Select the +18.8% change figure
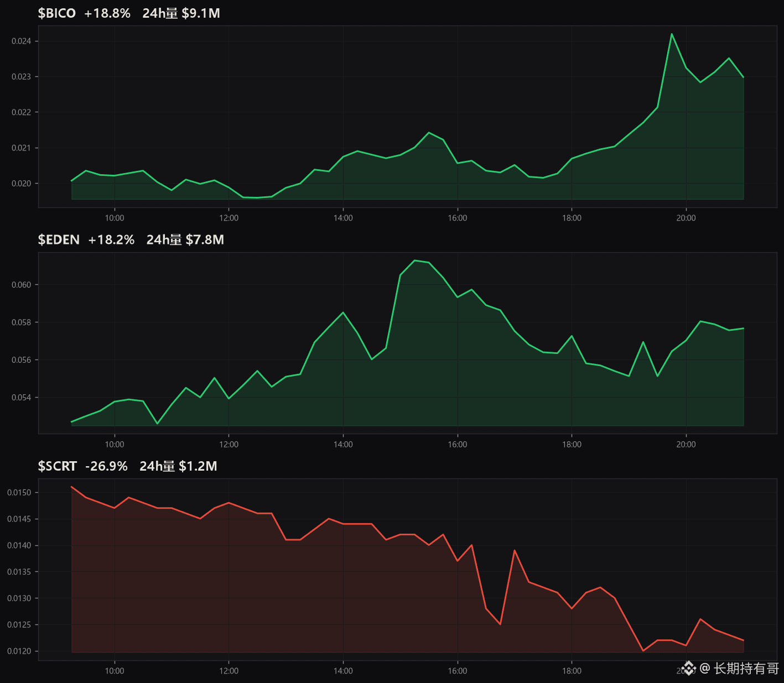 [107, 13]
